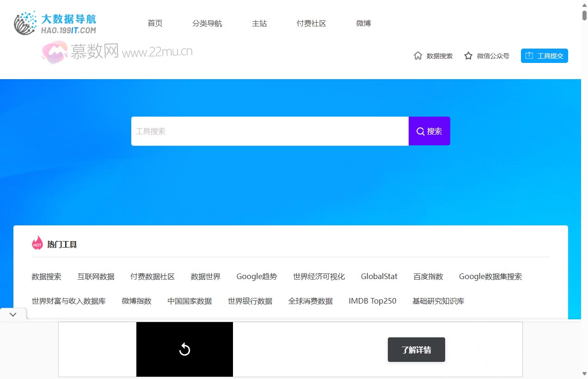Click the magnifier icon in the 搜索 button
Image resolution: width=588 pixels, height=379 pixels.
coord(420,131)
